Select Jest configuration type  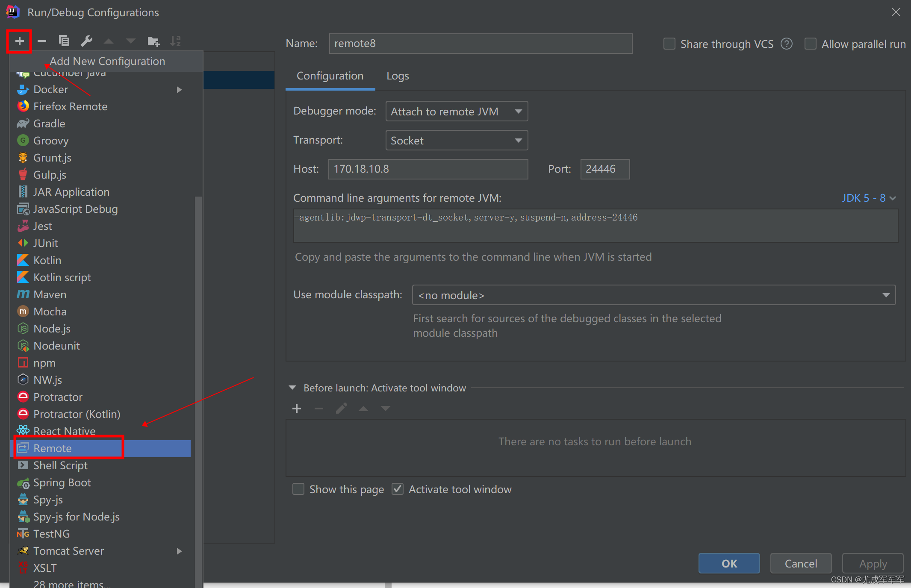coord(100,226)
